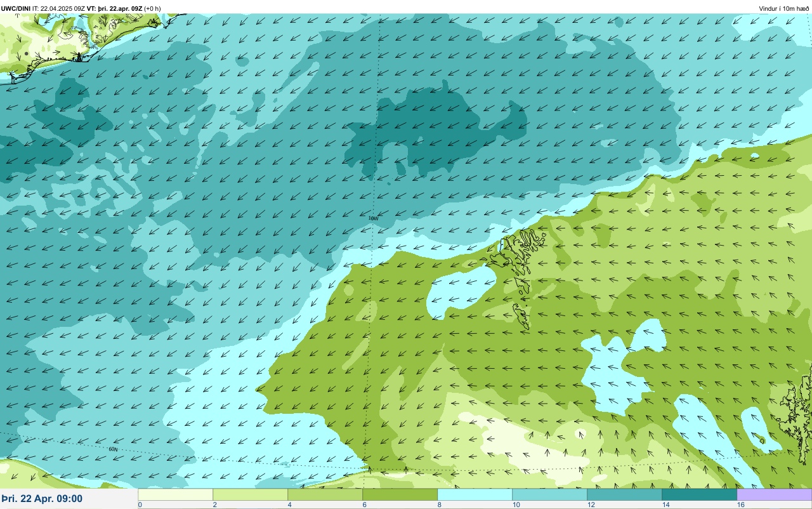Screen dimensions: 812x509
Task: Choose the purple 16+ legend swatch
Action: [x=775, y=494]
